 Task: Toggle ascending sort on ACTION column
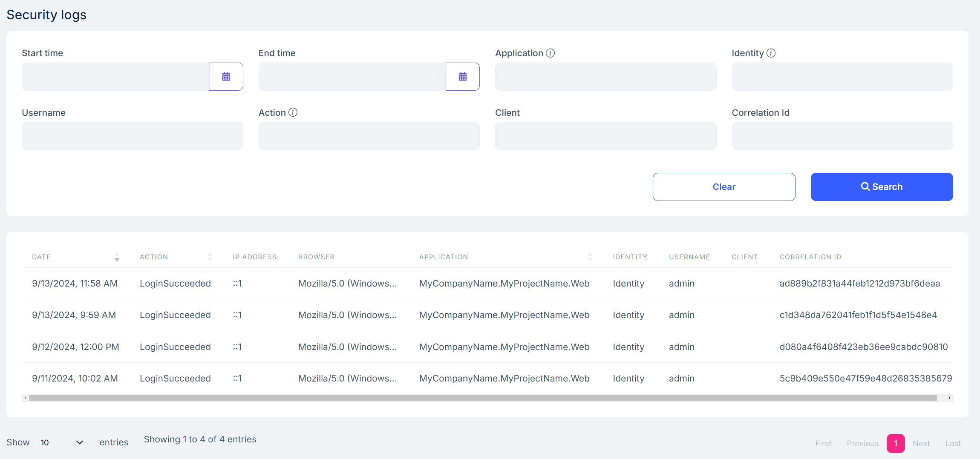210,255
